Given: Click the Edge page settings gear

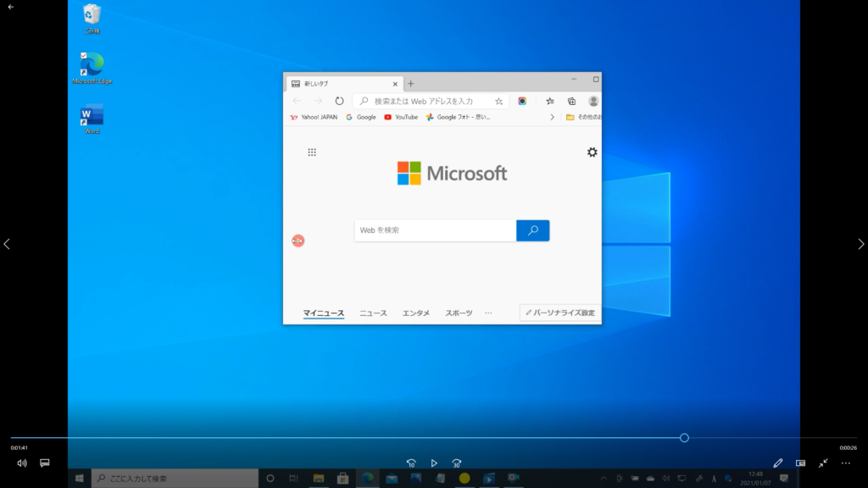Looking at the screenshot, I should click(592, 152).
